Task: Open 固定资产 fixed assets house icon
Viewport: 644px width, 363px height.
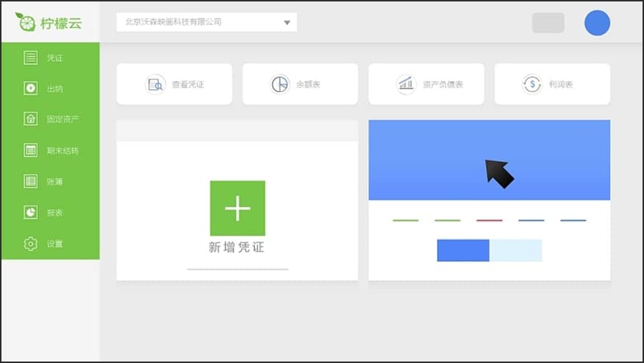Action: 30,119
